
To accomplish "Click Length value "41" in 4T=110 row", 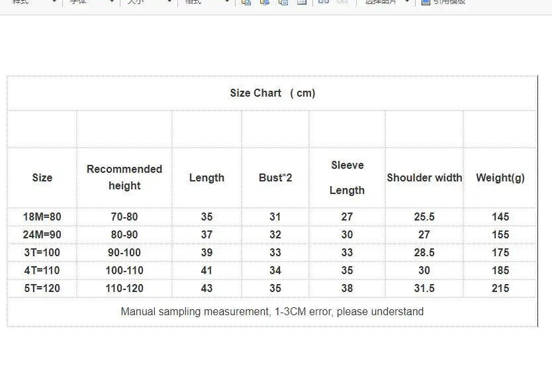I will (x=207, y=270).
